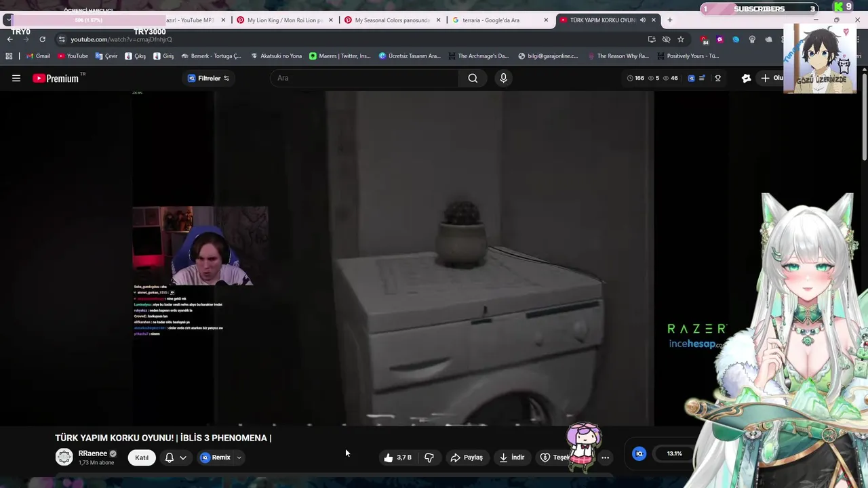Open The Archmage's Da... bookmark
The image size is (868, 488).
(x=478, y=56)
